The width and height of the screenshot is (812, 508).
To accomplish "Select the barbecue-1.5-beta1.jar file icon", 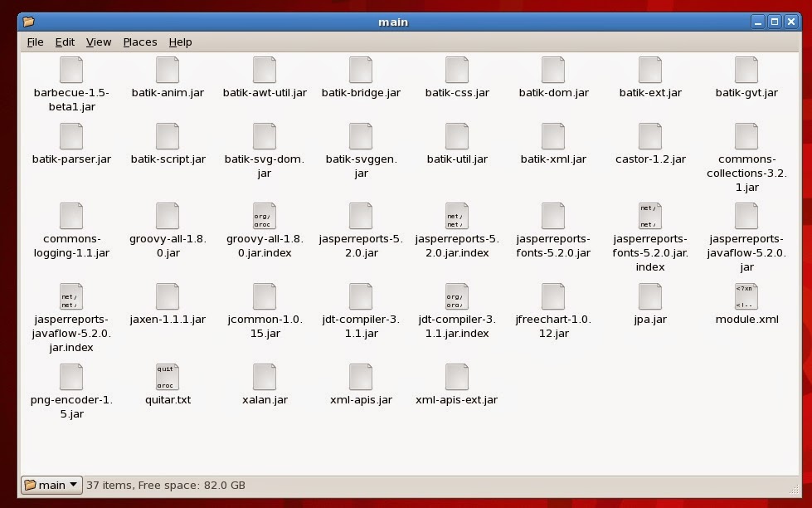I will (x=71, y=70).
